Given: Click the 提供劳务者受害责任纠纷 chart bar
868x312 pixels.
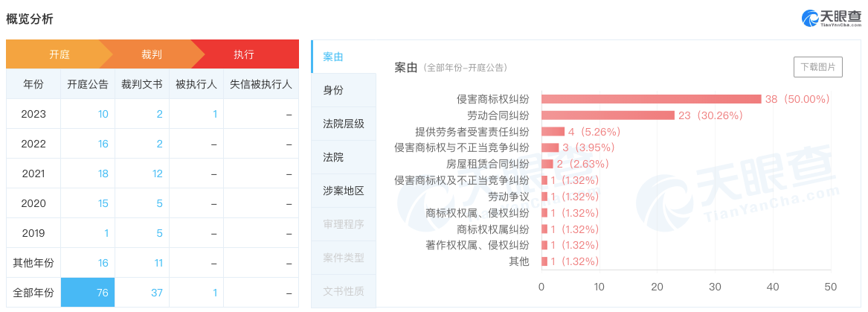Looking at the screenshot, I should 553,132.
